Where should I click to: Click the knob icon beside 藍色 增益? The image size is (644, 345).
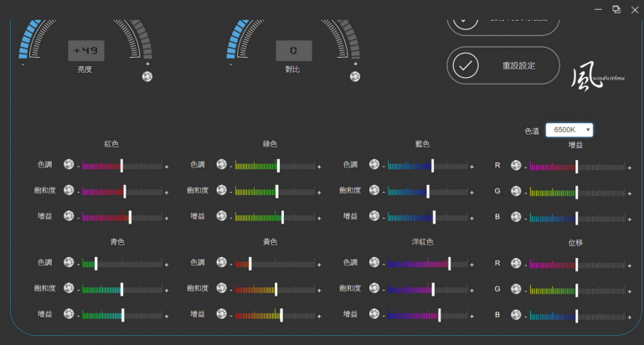point(374,217)
